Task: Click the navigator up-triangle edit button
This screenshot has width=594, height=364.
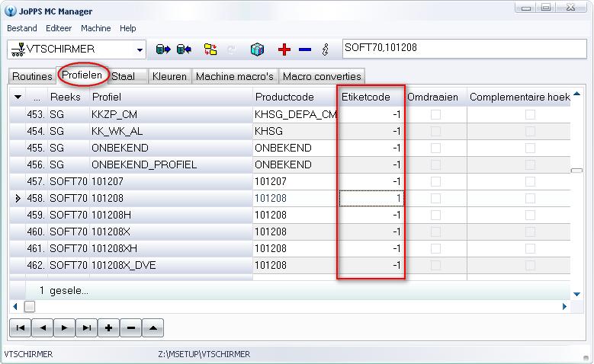Action: pyautogui.click(x=153, y=327)
